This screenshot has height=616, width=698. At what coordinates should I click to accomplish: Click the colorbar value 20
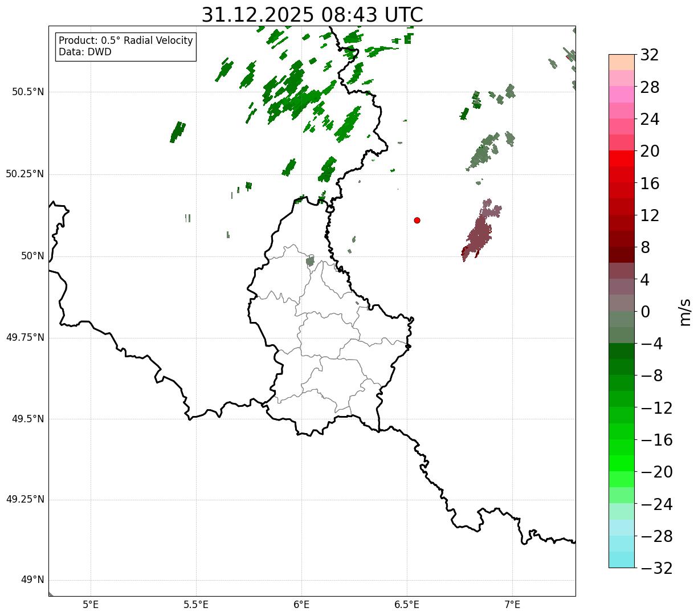click(650, 151)
